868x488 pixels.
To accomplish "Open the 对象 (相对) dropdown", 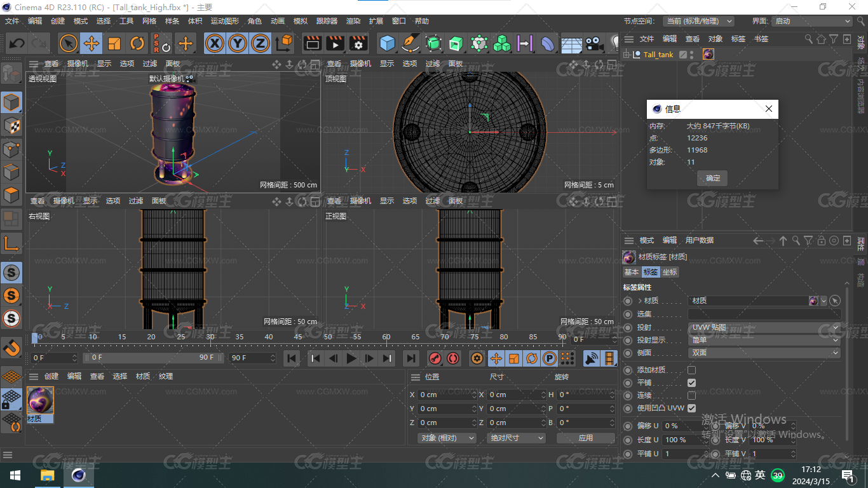I will 447,438.
